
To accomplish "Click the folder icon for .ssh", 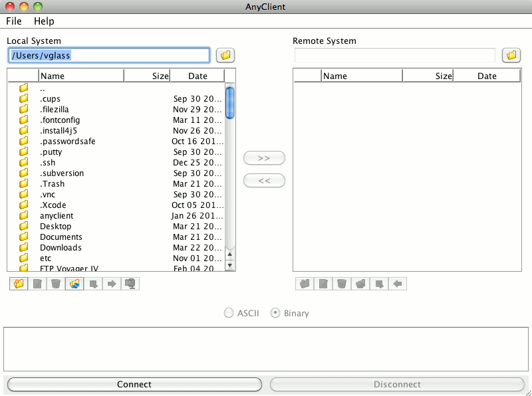I will pos(24,162).
